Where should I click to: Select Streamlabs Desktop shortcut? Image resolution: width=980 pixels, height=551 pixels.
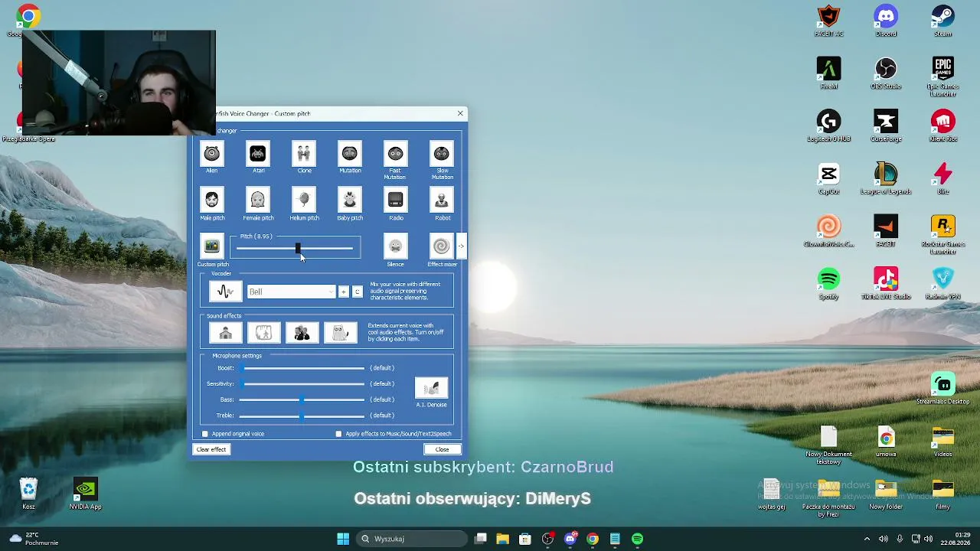942,389
